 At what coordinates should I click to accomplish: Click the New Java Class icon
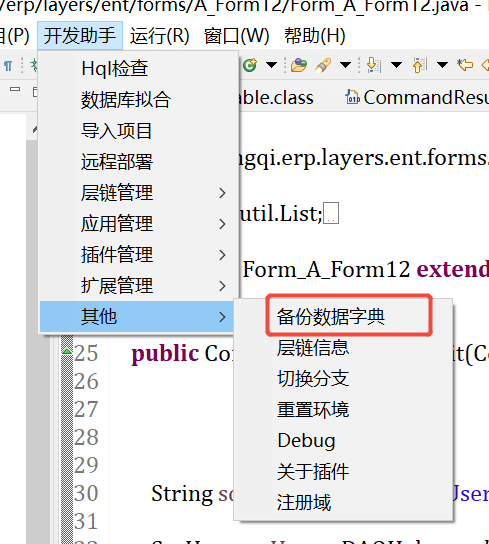(x=250, y=65)
